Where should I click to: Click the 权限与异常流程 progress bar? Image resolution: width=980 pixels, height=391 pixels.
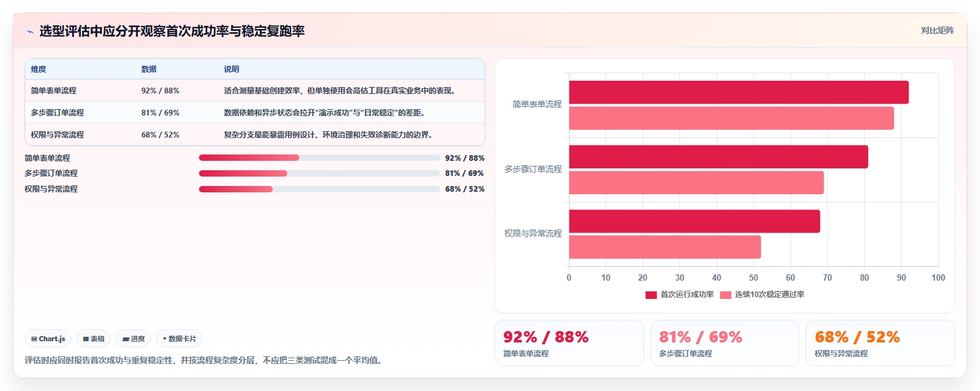coord(320,189)
